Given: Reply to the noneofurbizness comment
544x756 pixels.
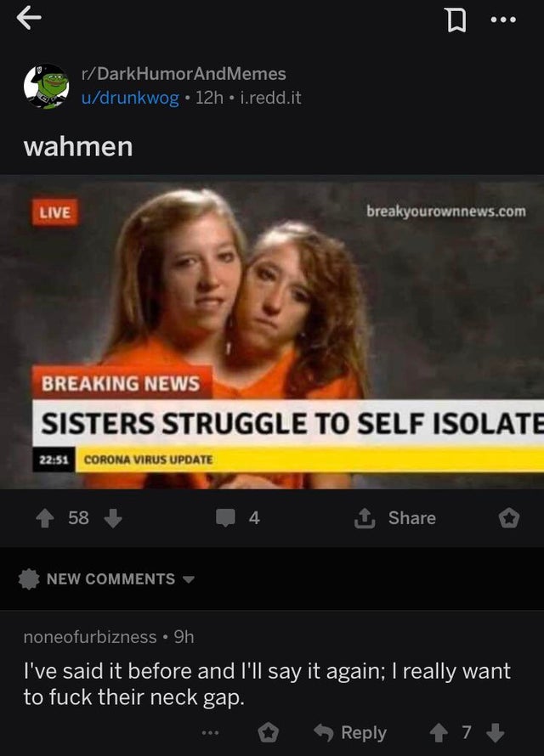Looking at the screenshot, I should 350,733.
